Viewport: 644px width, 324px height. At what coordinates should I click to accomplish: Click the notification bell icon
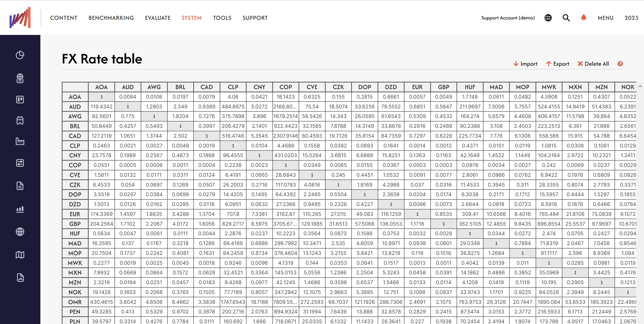coord(583,18)
